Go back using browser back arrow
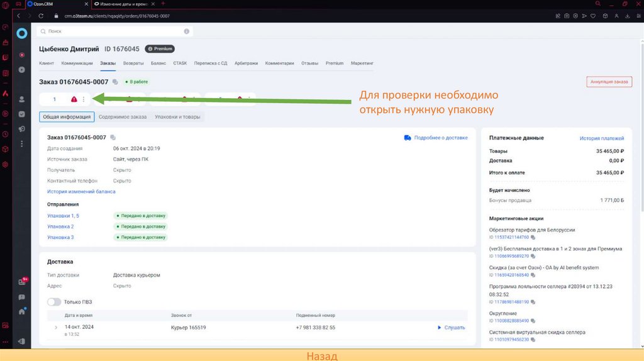 (18, 16)
